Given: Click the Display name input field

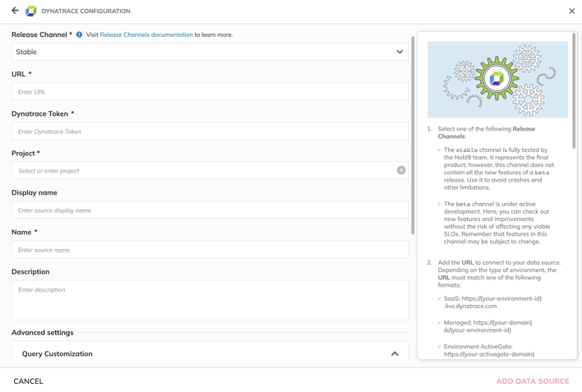Looking at the screenshot, I should pyautogui.click(x=210, y=210).
